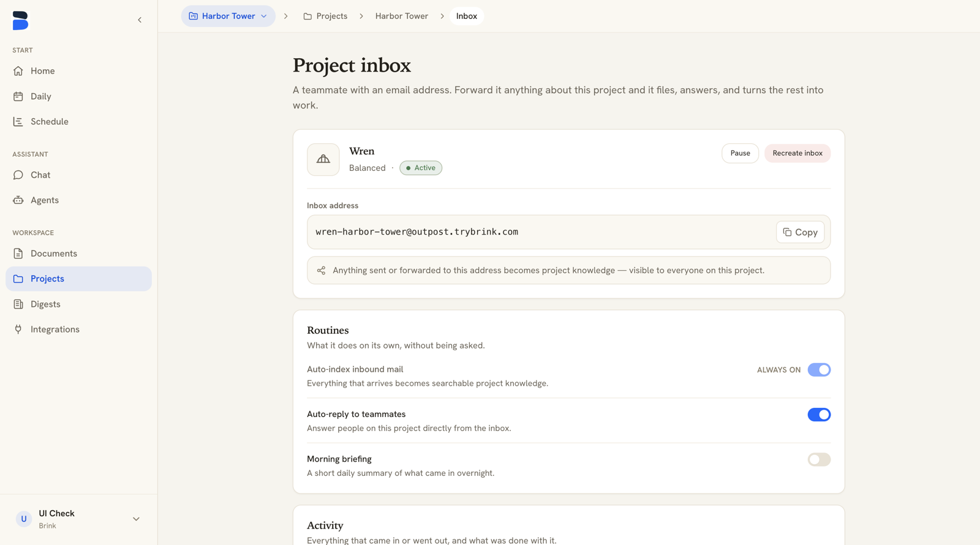Toggle the Auto-index inbound mail switch
980x545 pixels.
point(818,370)
